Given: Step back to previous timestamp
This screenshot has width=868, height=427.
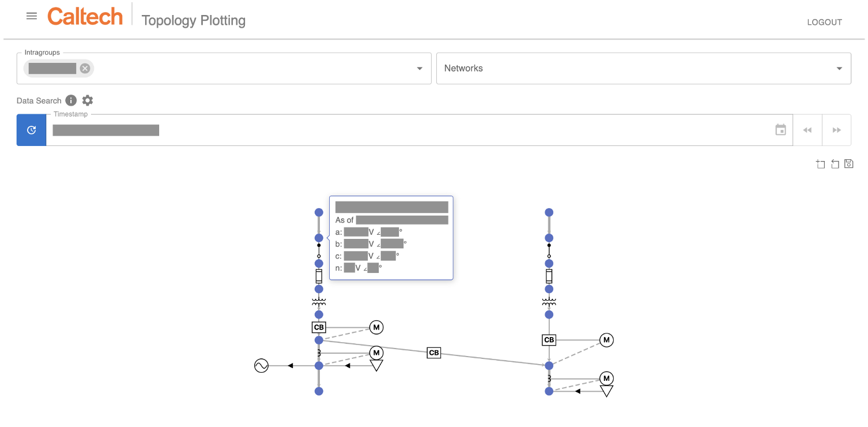Looking at the screenshot, I should [807, 130].
